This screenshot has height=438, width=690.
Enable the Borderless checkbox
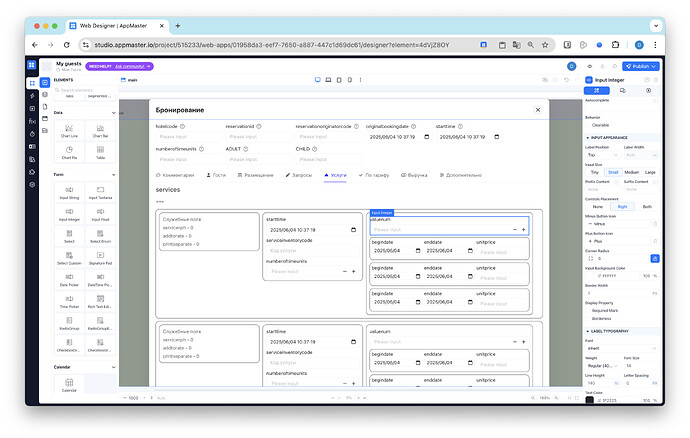[588, 318]
